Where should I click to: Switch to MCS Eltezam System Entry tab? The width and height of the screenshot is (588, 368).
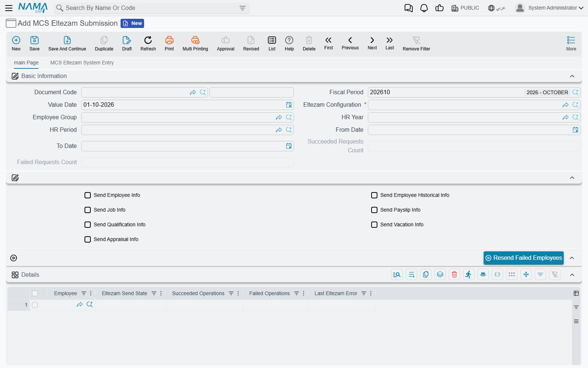(x=82, y=63)
